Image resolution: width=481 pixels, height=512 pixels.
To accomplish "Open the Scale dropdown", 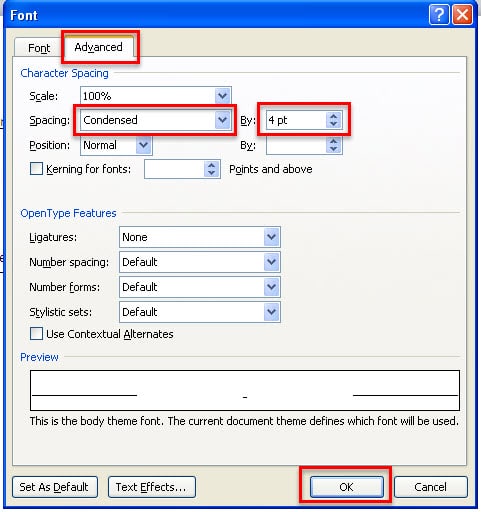I will 223,96.
